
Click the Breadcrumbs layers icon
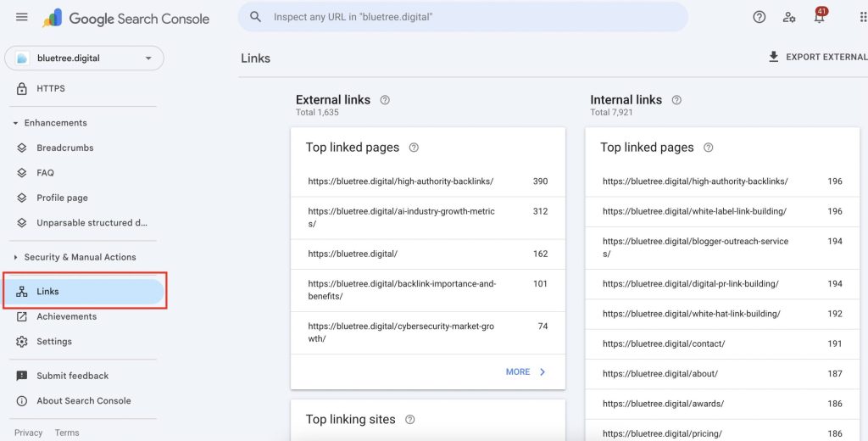click(21, 148)
